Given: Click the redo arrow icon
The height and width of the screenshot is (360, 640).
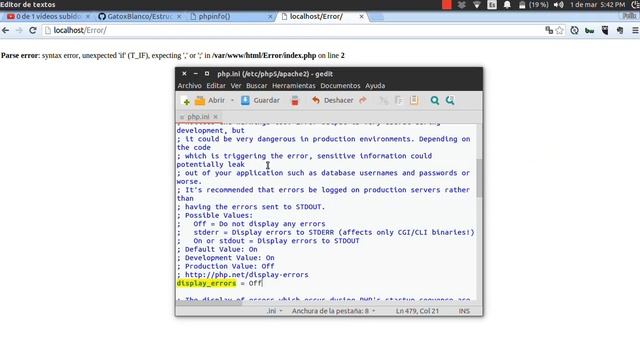Looking at the screenshot, I should (363, 100).
